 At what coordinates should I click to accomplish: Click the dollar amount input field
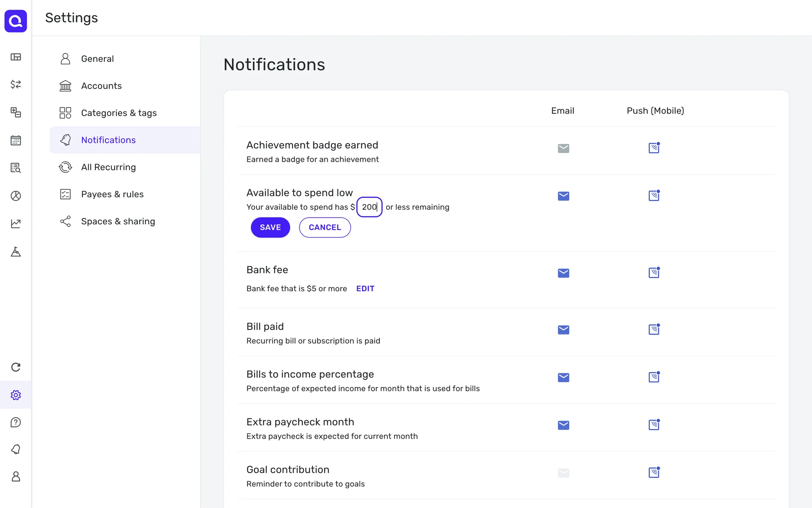click(x=369, y=207)
